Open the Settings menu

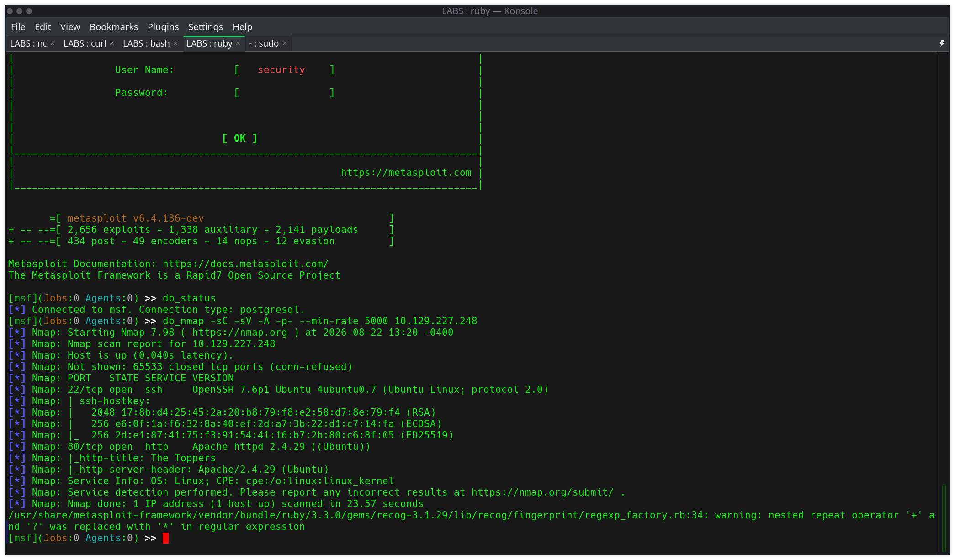pos(206,27)
